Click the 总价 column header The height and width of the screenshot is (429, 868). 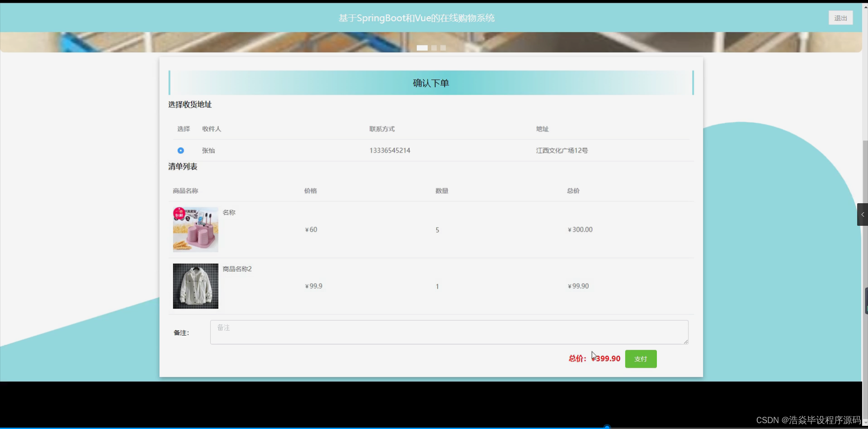[572, 191]
